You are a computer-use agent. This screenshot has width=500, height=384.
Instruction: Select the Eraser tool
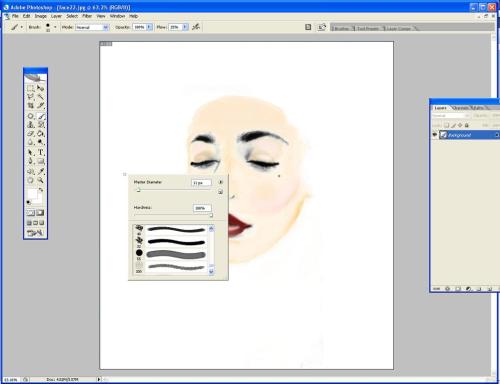point(30,133)
